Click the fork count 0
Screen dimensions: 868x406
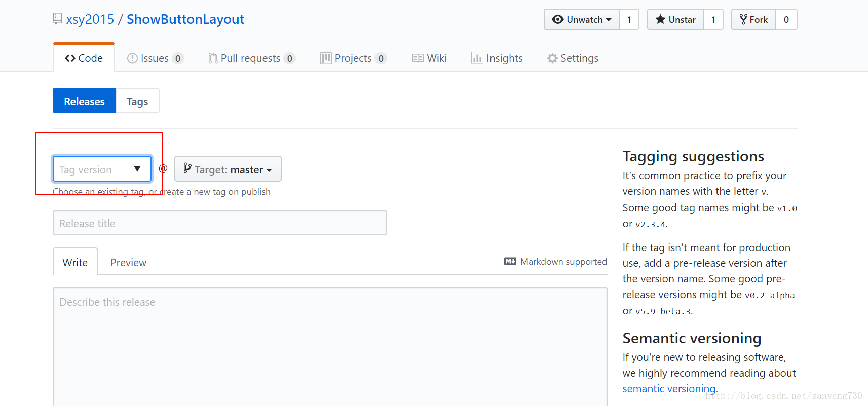click(786, 19)
